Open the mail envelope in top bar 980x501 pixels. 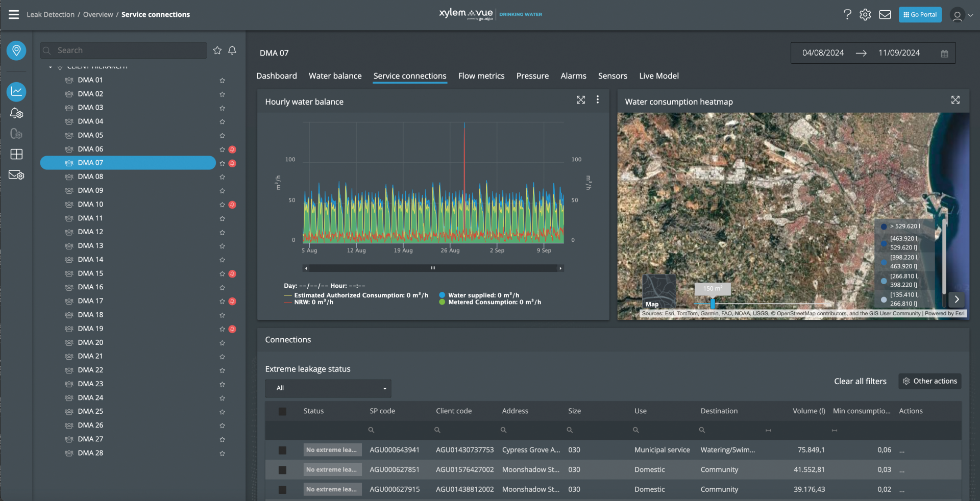885,15
